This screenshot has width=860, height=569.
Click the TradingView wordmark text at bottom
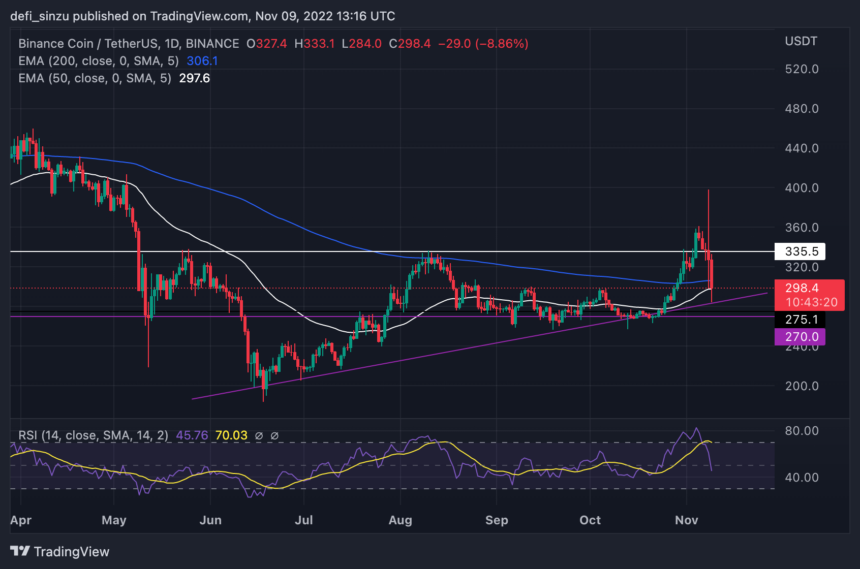tap(74, 551)
